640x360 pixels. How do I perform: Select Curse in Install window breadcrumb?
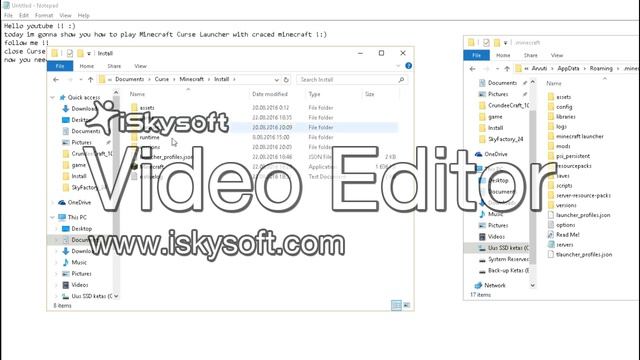point(162,79)
